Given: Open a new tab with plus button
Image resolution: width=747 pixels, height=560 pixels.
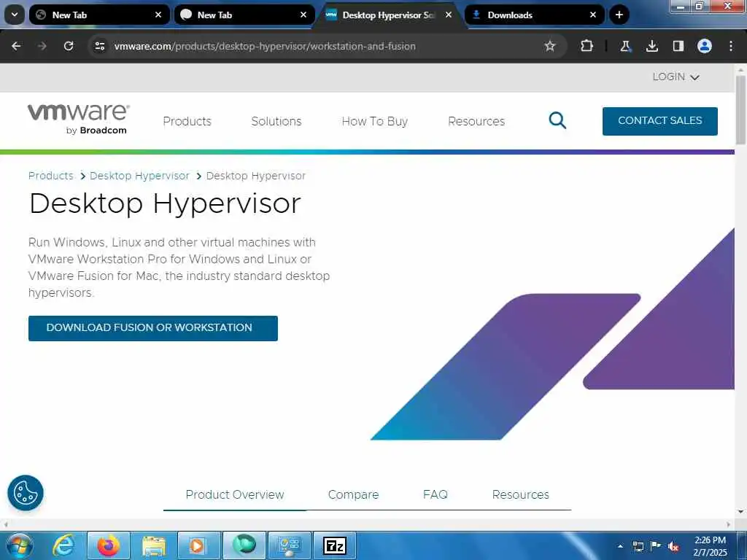Looking at the screenshot, I should pyautogui.click(x=619, y=15).
